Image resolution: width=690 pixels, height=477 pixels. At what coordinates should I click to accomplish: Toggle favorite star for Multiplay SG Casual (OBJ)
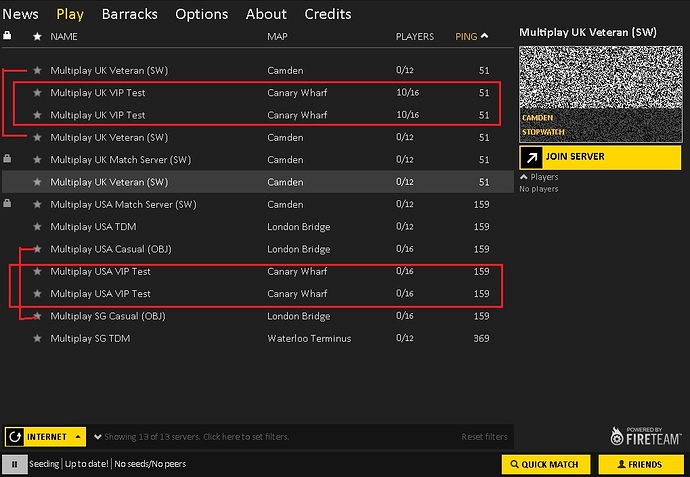(x=37, y=316)
